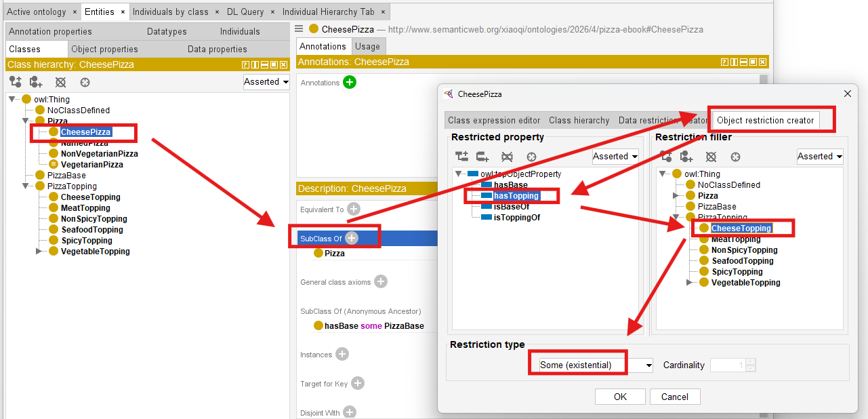Click plus icon next to SubClass Of
The image size is (868, 419).
[352, 238]
